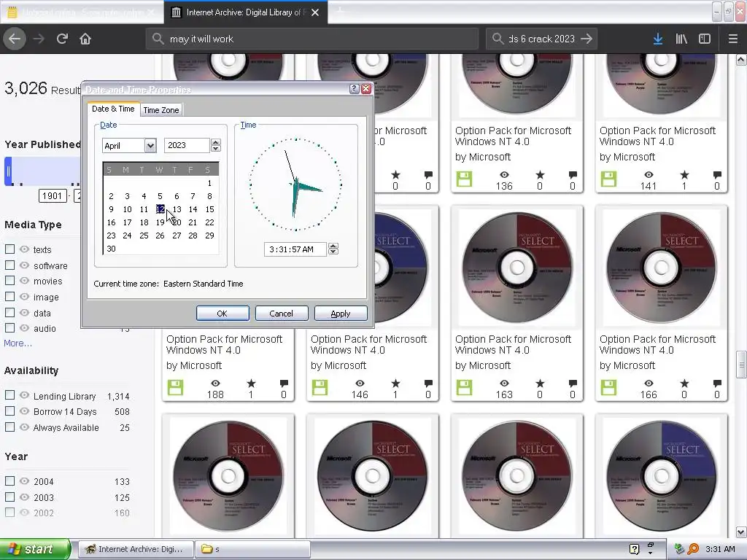The height and width of the screenshot is (560, 747).
Task: Go back with the browser back arrow
Action: coord(15,39)
